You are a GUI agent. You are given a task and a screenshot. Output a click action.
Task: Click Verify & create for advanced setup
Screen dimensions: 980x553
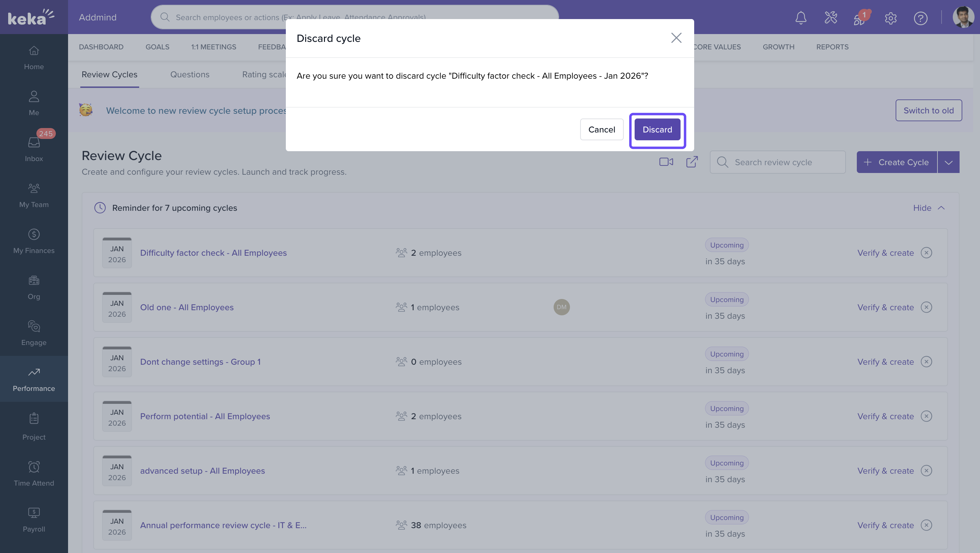(885, 471)
